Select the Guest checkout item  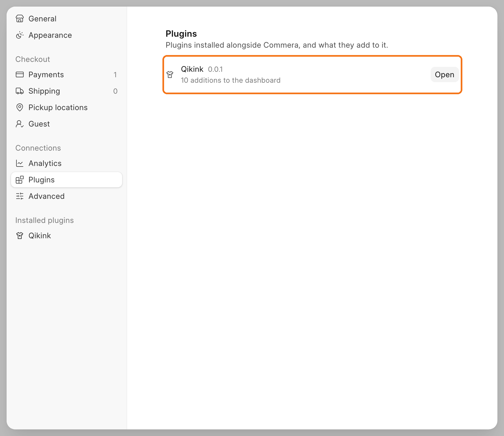[67, 124]
